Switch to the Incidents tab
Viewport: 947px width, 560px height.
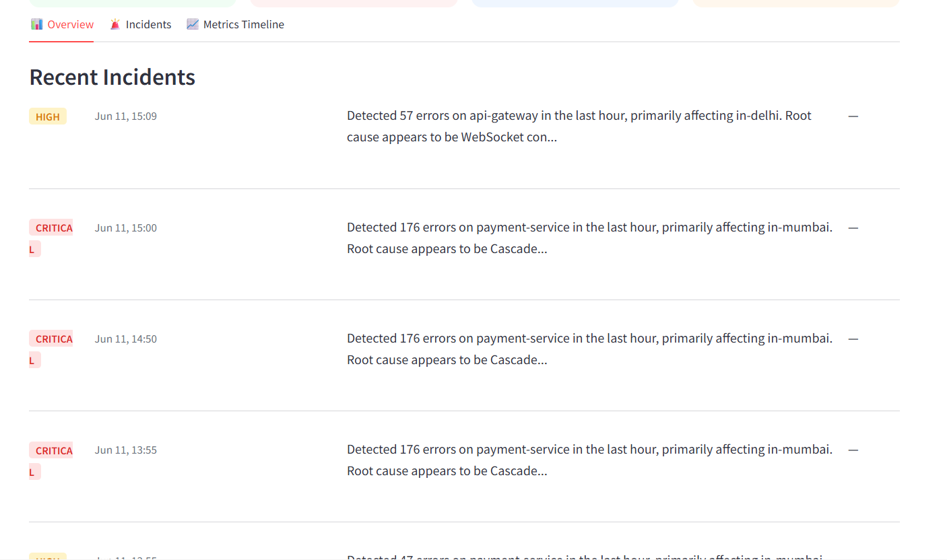140,25
